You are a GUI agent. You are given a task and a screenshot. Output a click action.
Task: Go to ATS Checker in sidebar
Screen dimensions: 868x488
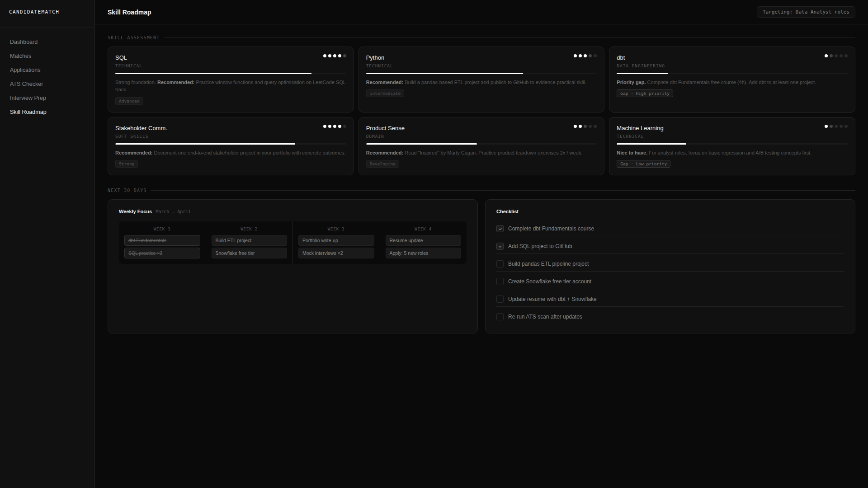coord(27,84)
